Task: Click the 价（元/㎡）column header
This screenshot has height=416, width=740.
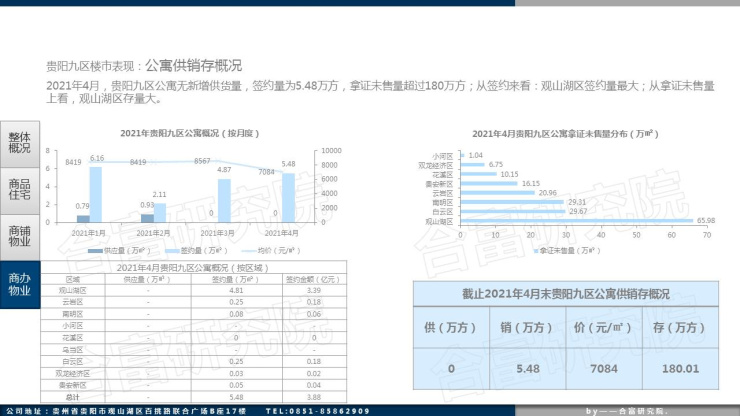Action: click(x=603, y=327)
